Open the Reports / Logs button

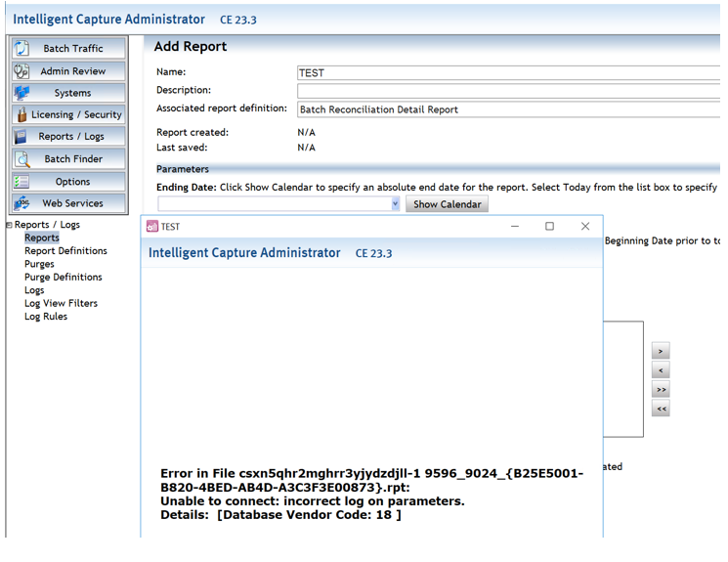click(68, 137)
